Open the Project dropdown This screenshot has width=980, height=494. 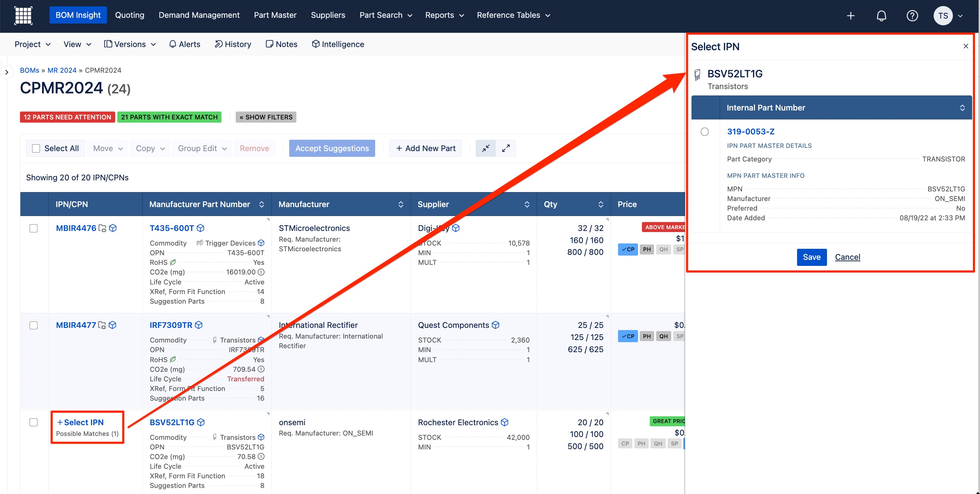tap(33, 44)
